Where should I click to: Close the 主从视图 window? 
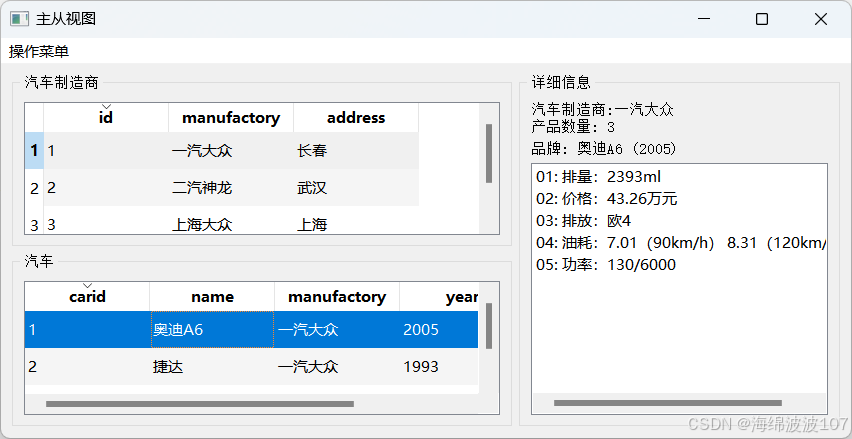tap(820, 19)
